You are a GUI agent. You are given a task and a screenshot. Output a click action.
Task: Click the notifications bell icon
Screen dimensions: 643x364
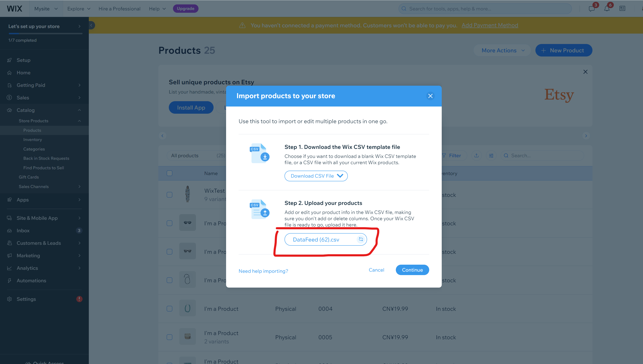607,8
